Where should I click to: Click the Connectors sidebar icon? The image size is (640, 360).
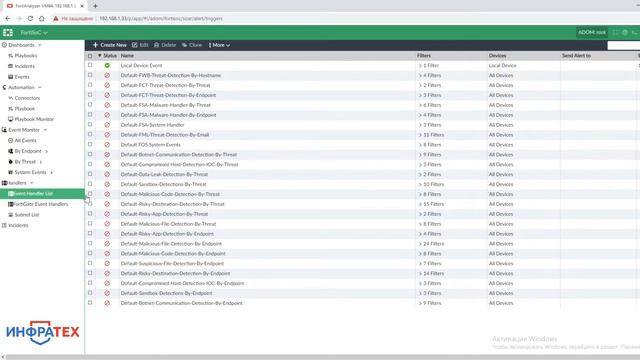(x=11, y=98)
